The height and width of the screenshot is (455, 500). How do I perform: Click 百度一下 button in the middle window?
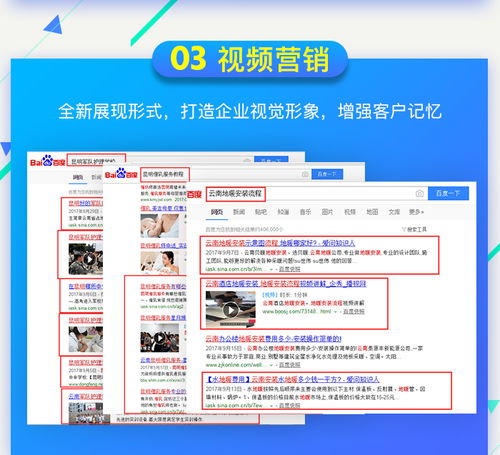[327, 174]
